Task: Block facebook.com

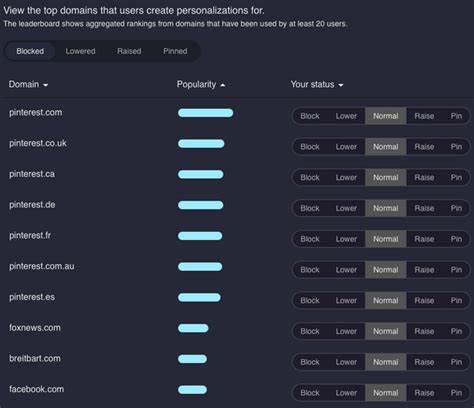Action: 310,393
